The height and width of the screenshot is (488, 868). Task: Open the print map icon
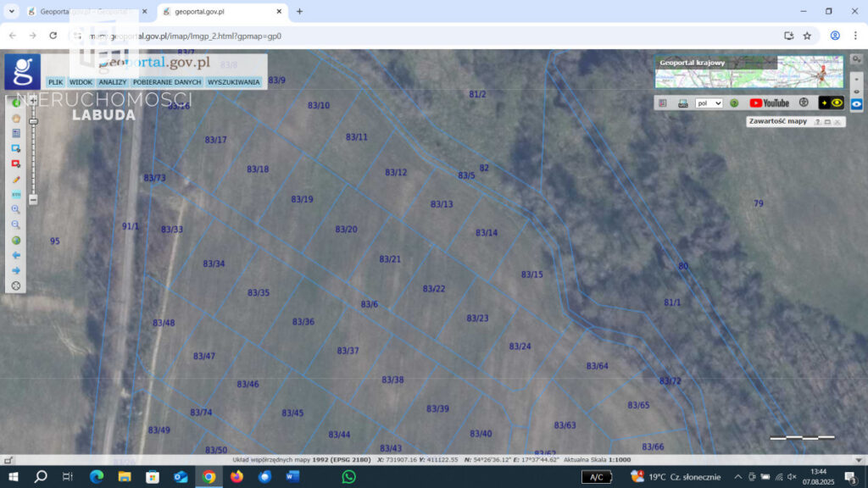(683, 103)
